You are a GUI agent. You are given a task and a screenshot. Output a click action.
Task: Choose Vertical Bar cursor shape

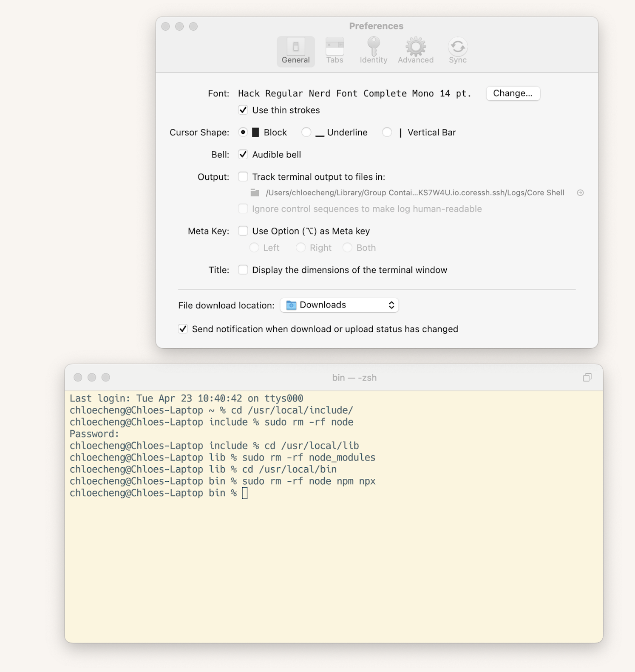pos(387,133)
